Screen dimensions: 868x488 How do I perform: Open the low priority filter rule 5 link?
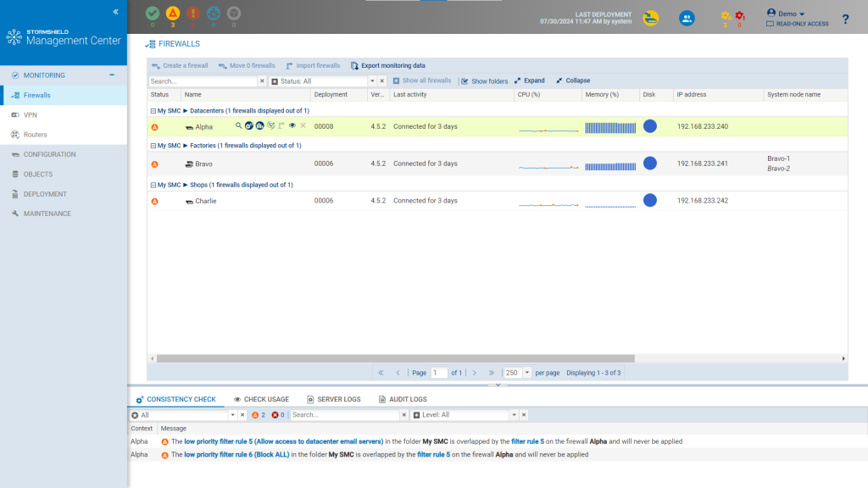pos(283,441)
